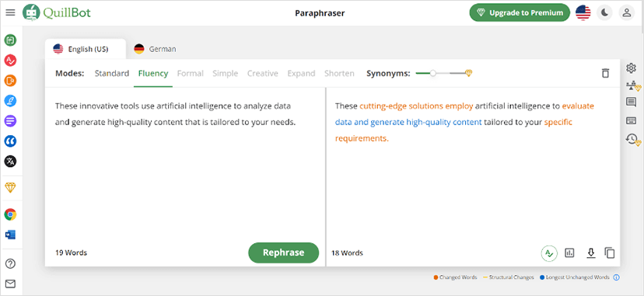Image resolution: width=644 pixels, height=296 pixels.
Task: Open the Compare Modes premium icon
Action: tap(632, 85)
